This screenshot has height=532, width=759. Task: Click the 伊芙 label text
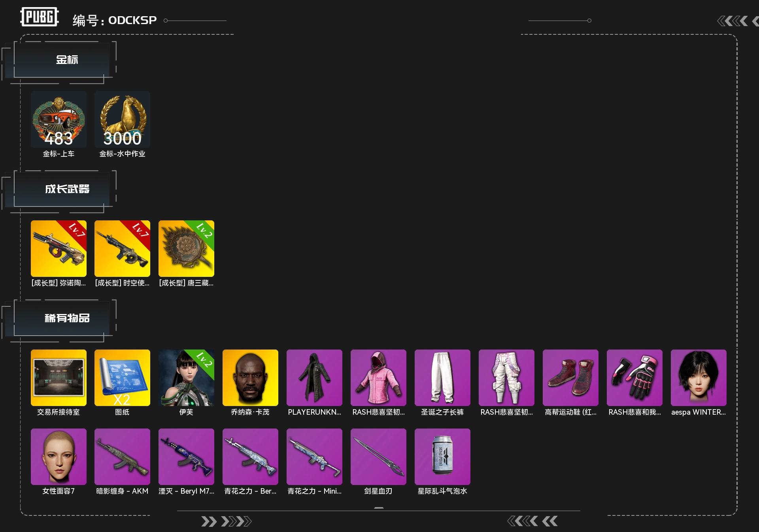click(186, 412)
